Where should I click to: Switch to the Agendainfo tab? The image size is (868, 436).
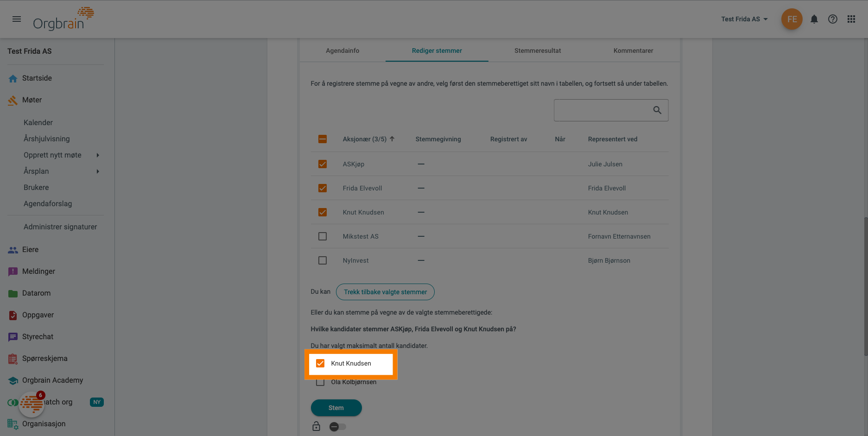342,51
